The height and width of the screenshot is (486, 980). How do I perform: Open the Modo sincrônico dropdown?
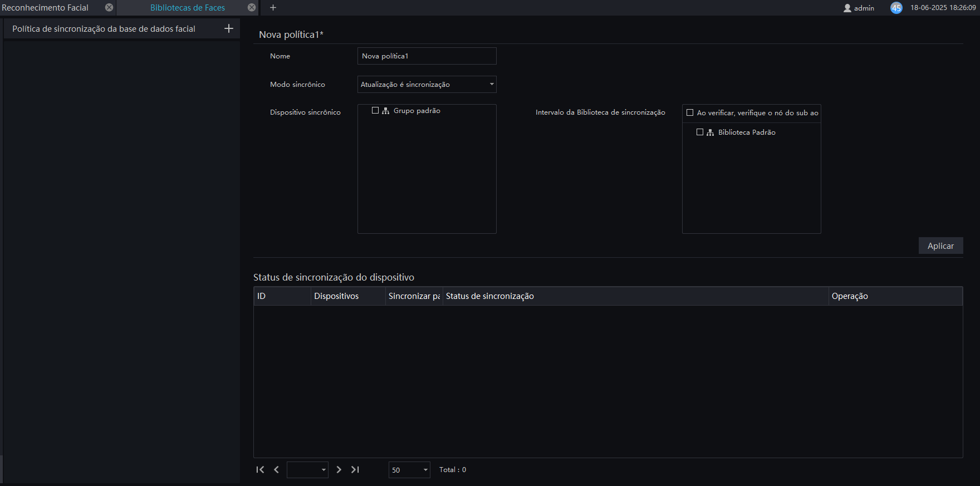pyautogui.click(x=427, y=85)
